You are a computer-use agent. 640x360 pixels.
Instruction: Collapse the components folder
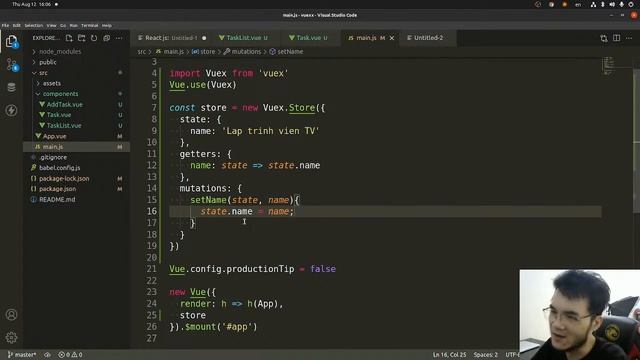click(x=60, y=94)
